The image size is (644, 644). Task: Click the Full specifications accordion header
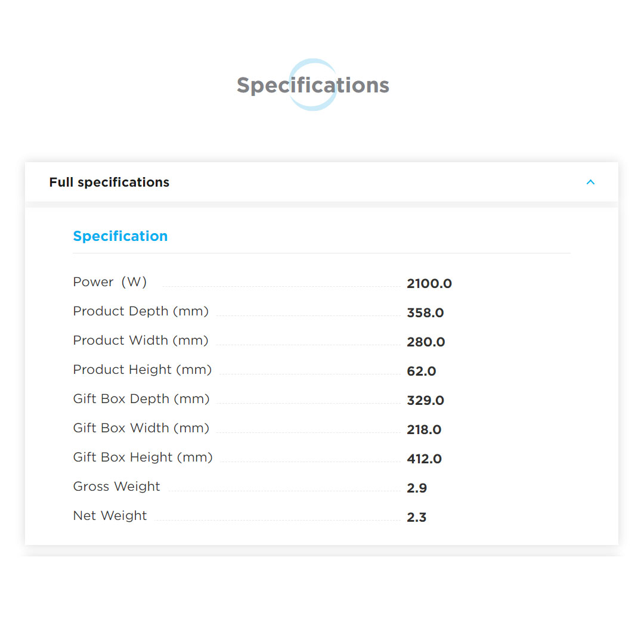tap(109, 182)
